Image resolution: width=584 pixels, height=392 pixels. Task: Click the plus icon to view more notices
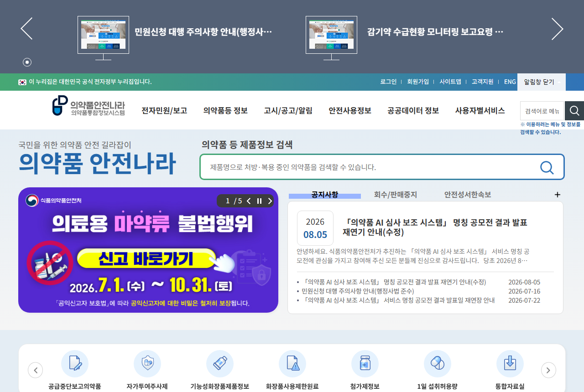click(557, 195)
